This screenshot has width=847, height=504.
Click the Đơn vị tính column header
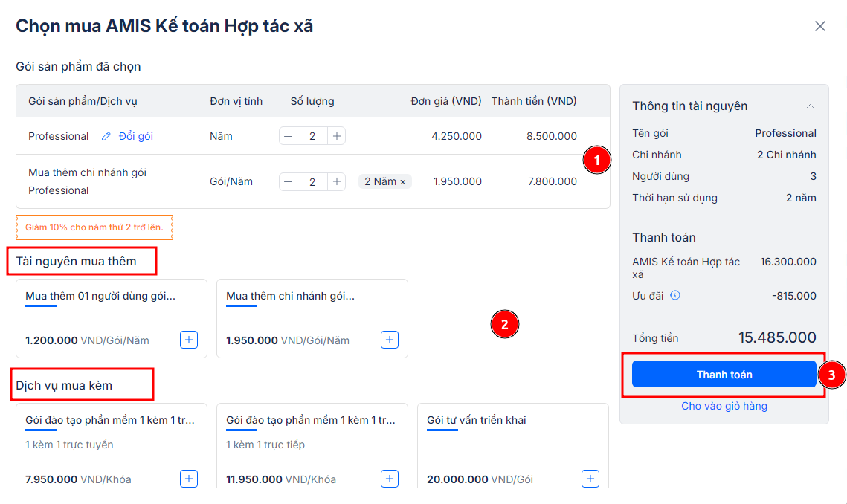coord(236,102)
